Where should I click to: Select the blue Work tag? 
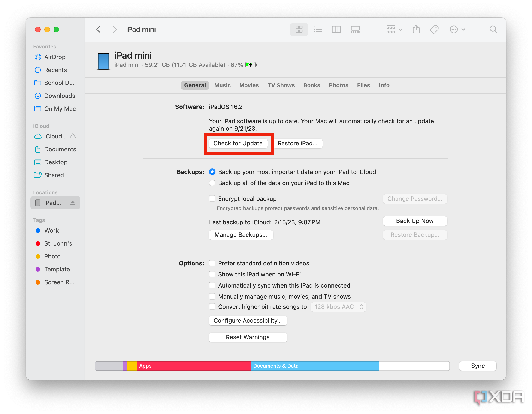tap(55, 231)
